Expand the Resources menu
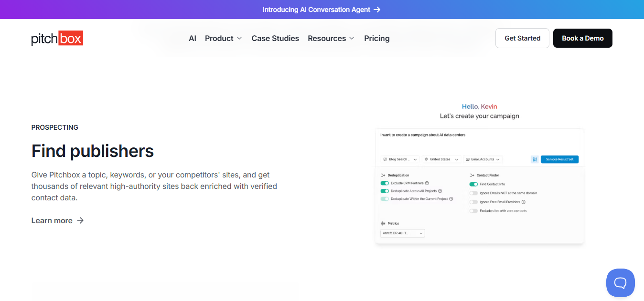 coord(331,38)
